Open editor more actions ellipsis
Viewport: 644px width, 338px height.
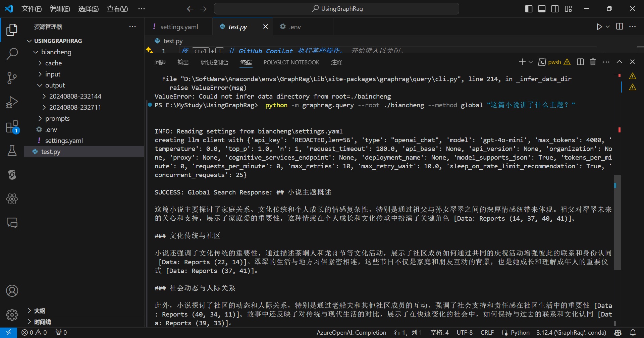pos(632,26)
